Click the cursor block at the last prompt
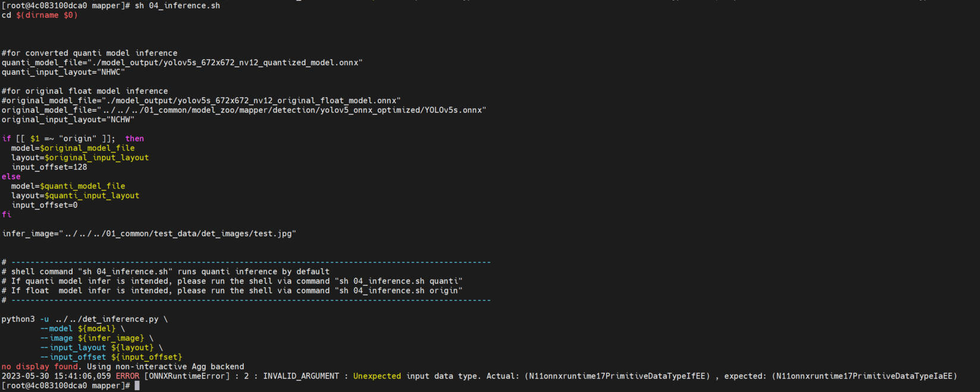 tap(137, 385)
